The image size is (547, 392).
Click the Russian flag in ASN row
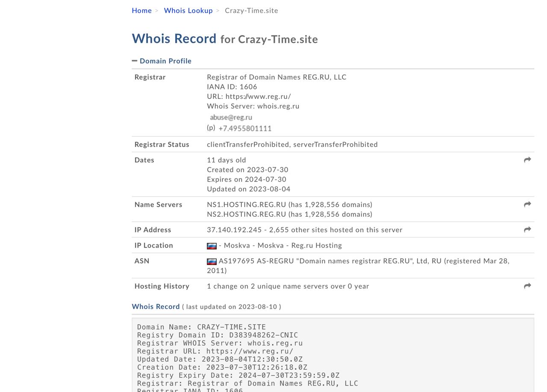212,261
